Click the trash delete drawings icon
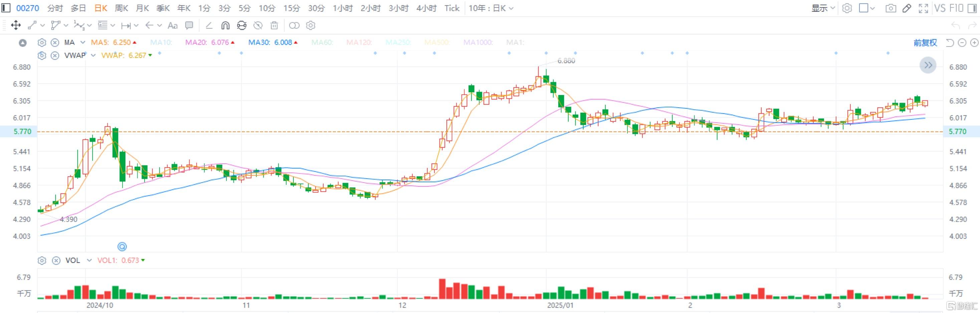Image resolution: width=980 pixels, height=313 pixels. click(274, 25)
